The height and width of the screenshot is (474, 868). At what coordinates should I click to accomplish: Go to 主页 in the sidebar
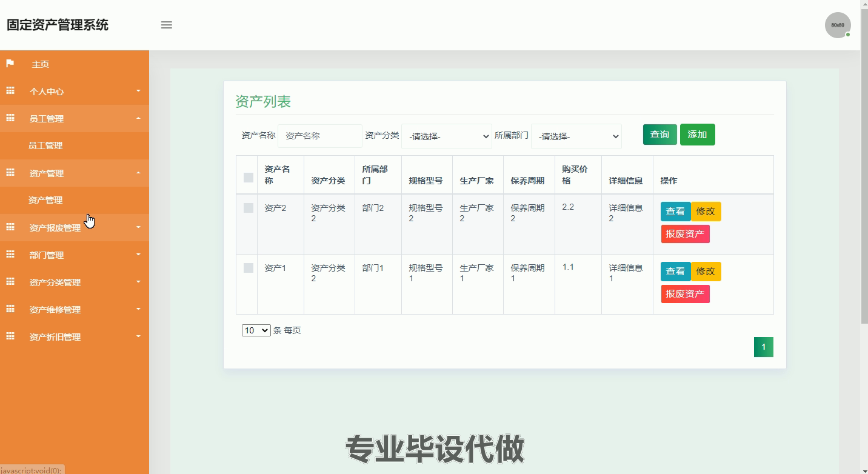click(41, 64)
